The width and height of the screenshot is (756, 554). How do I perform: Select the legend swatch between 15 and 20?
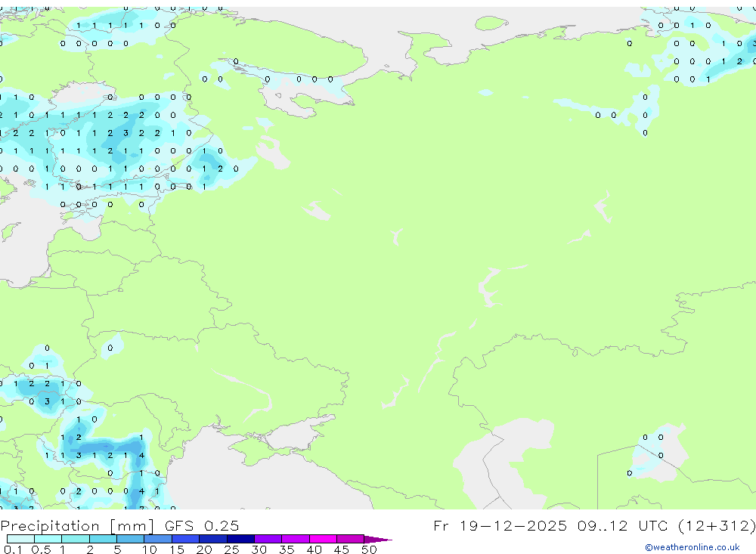(186, 539)
